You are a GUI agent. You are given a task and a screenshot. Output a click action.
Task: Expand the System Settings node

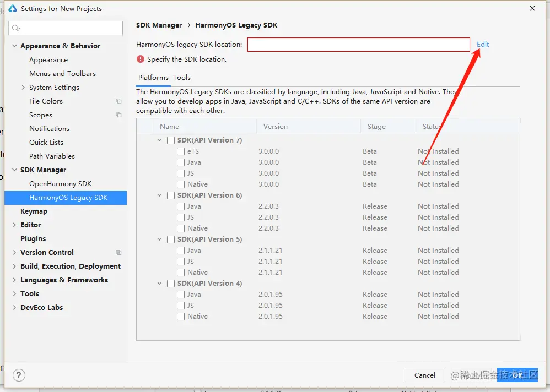(x=23, y=87)
